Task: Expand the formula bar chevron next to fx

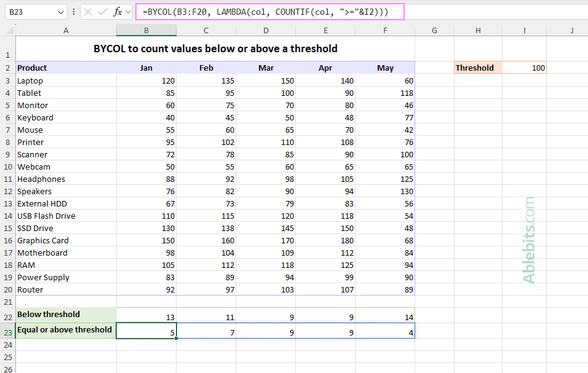Action: tap(127, 11)
